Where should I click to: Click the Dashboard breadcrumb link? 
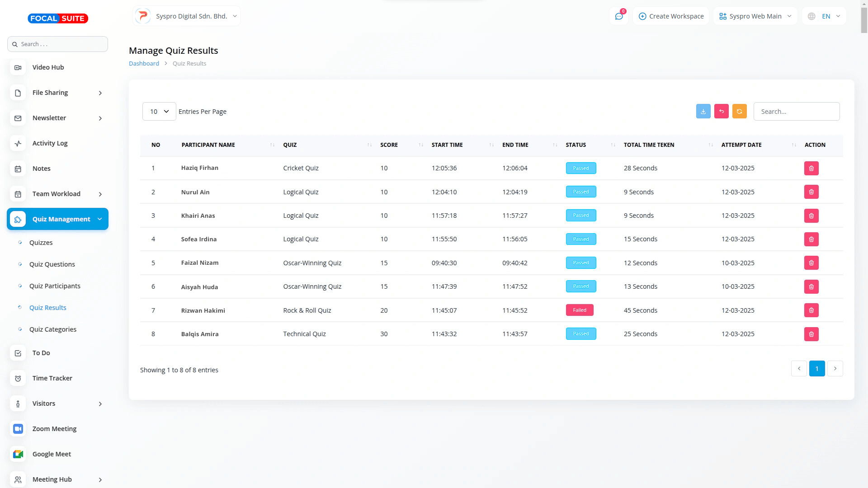tap(144, 64)
